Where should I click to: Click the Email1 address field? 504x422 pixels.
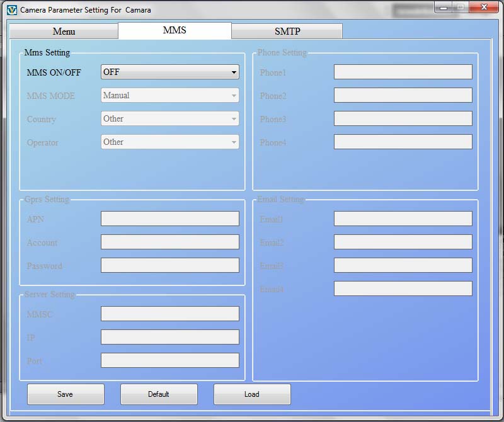[x=403, y=219]
